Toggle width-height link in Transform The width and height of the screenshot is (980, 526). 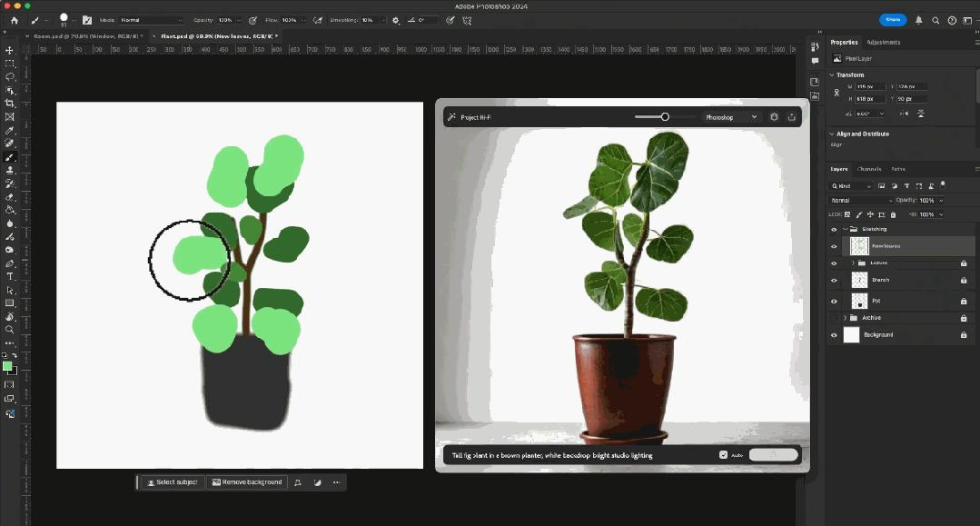click(836, 93)
